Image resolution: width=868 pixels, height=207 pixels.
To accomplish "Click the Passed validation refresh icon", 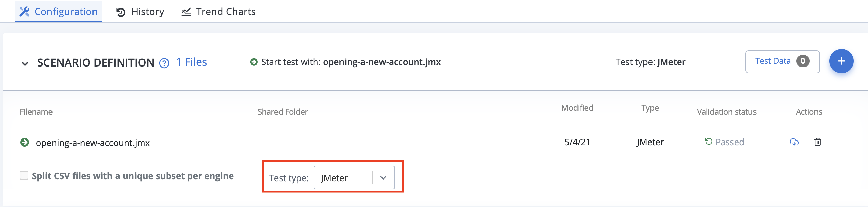I will [x=708, y=142].
